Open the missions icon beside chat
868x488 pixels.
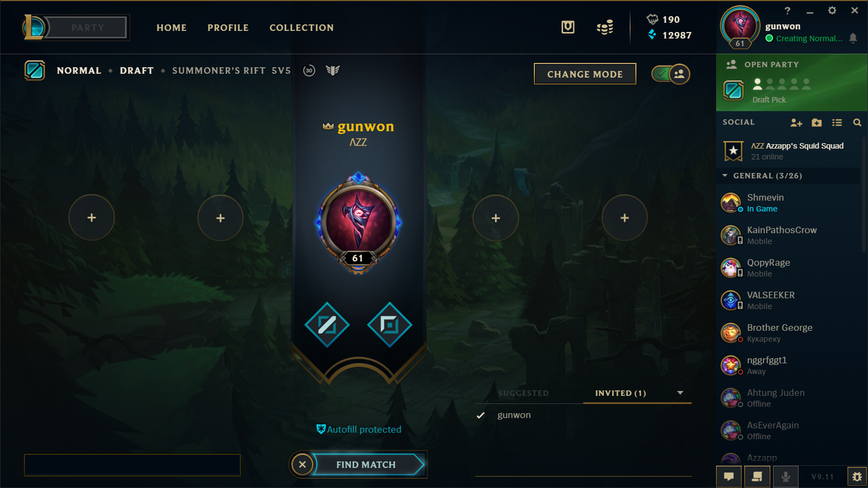click(x=757, y=477)
